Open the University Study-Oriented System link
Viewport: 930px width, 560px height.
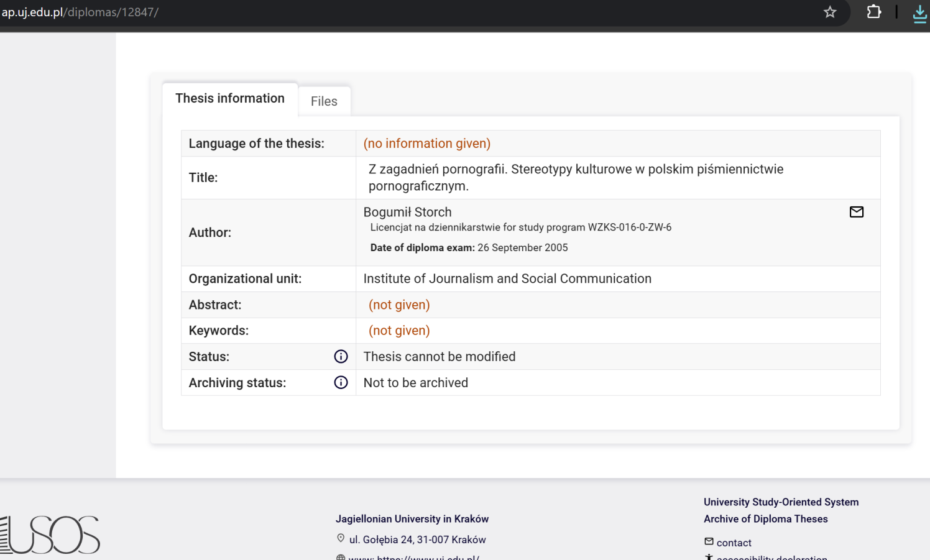coord(781,502)
